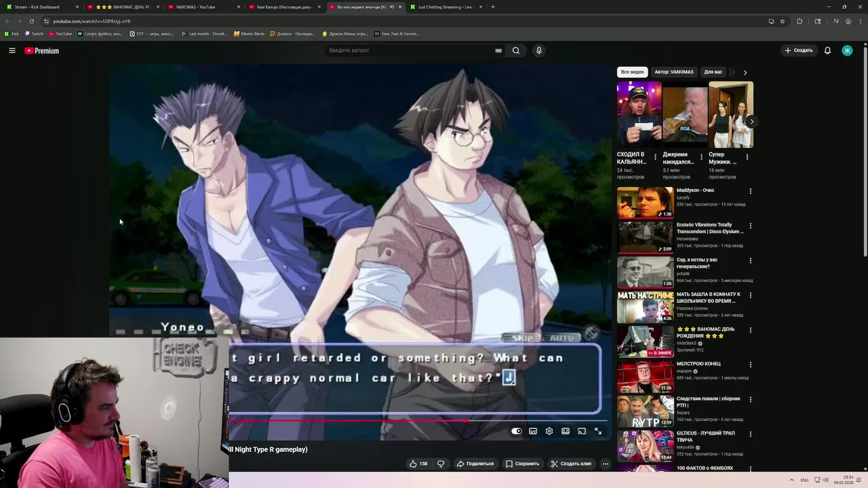Toggle autoplay switch in the player

[517, 431]
